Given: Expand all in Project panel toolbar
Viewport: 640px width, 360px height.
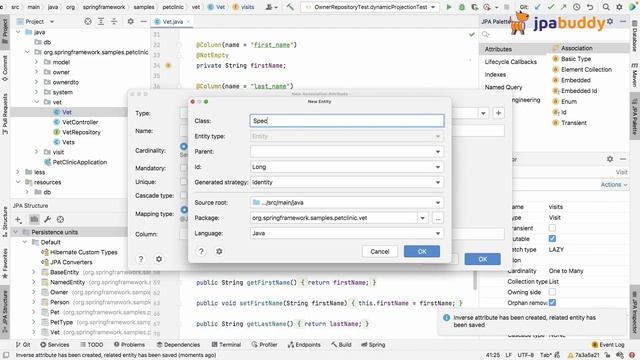Looking at the screenshot, I should [x=101, y=21].
